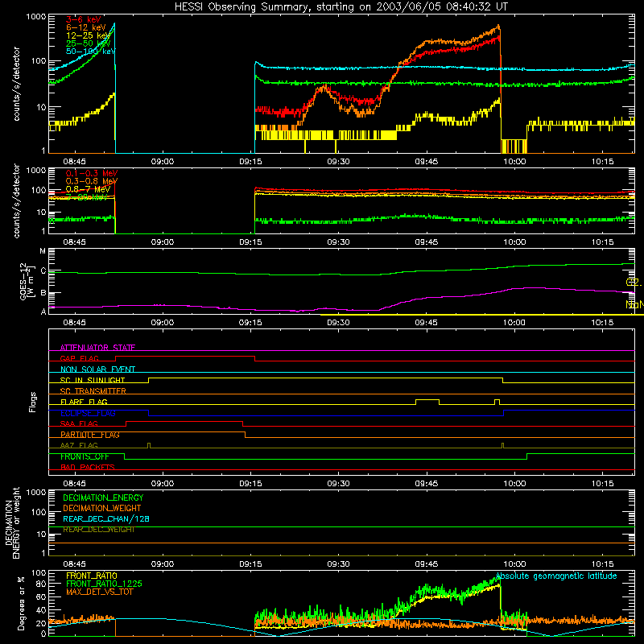Screen dimensions: 644x644
Task: Click the FLARE_FLAG label
Action: click(84, 402)
